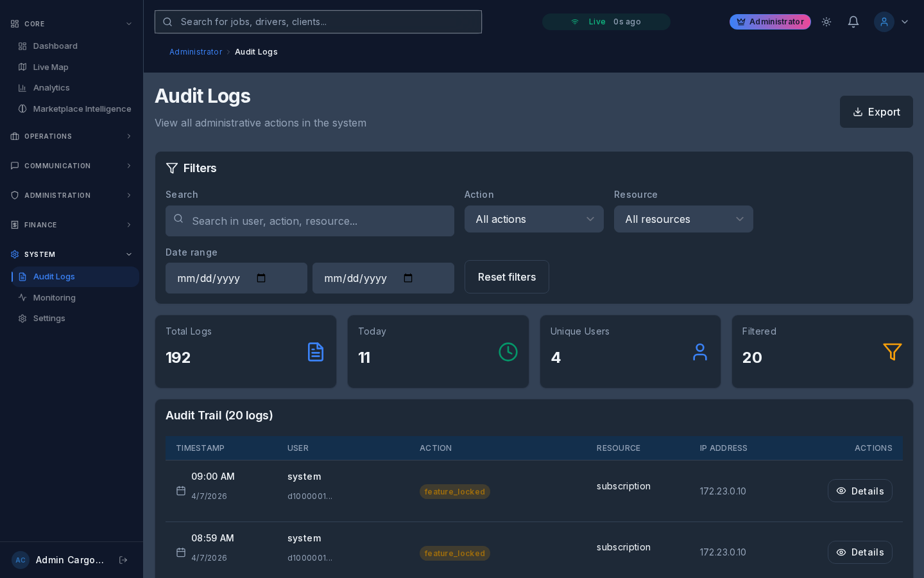
Task: Expand the Finance sidebar section
Action: (71, 225)
